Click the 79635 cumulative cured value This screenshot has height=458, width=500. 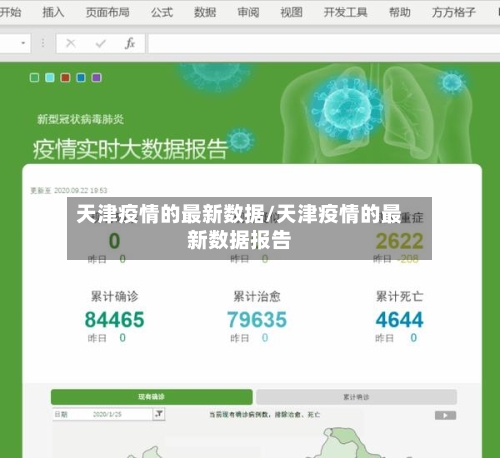pos(257,319)
